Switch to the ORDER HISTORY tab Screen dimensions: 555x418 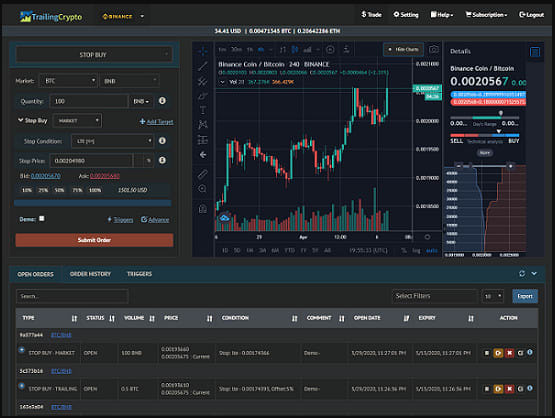pos(90,274)
